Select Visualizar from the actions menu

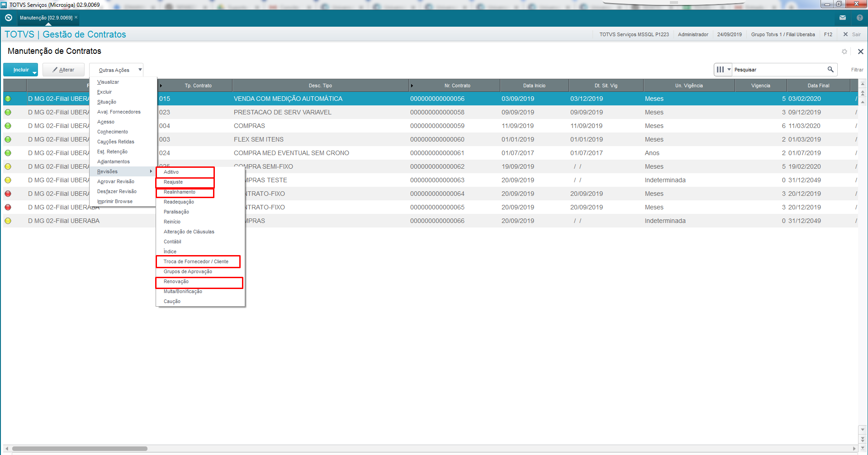click(123, 82)
